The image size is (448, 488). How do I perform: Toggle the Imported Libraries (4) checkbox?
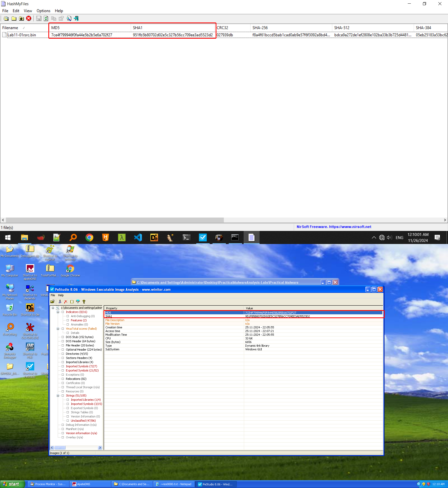click(x=63, y=362)
